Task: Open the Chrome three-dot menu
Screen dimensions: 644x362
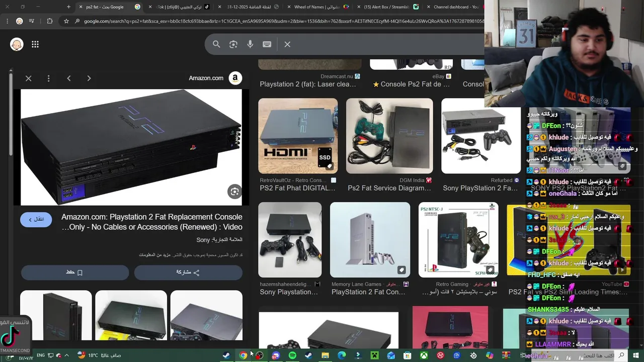Action: tap(6, 21)
